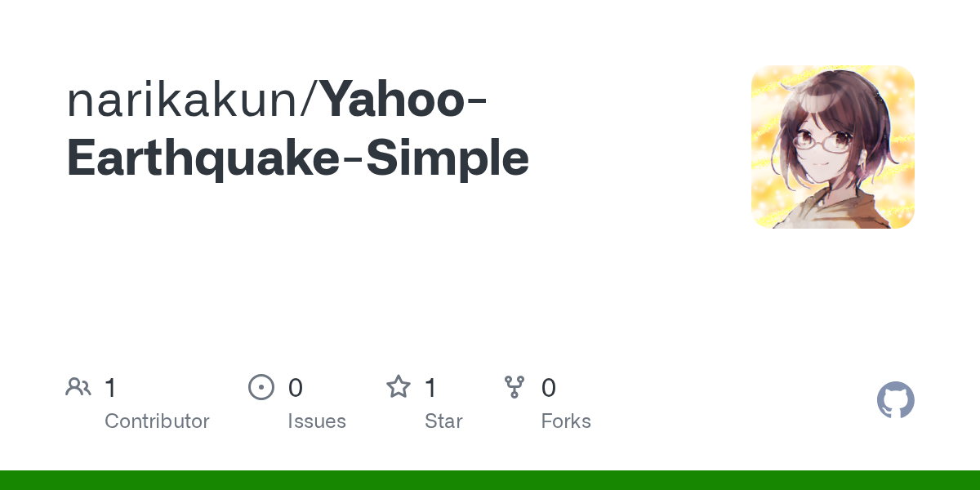Select the "Forks" label

566,421
